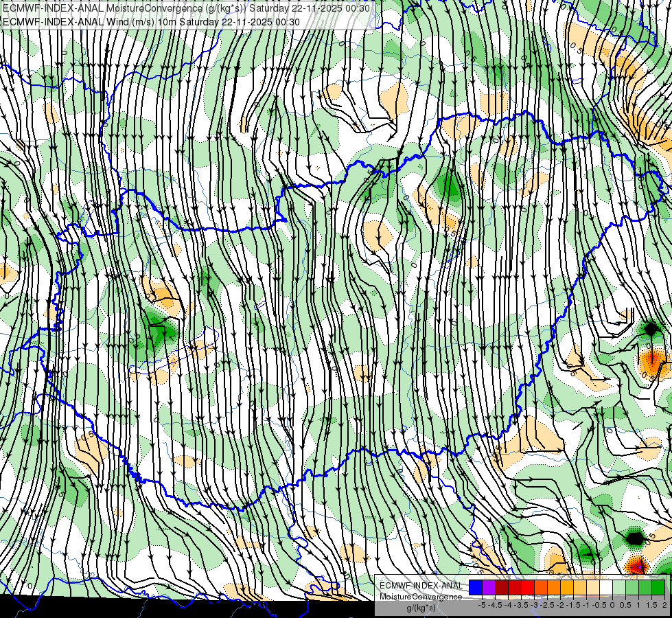Select the -1.5 legend scale value

(x=573, y=605)
